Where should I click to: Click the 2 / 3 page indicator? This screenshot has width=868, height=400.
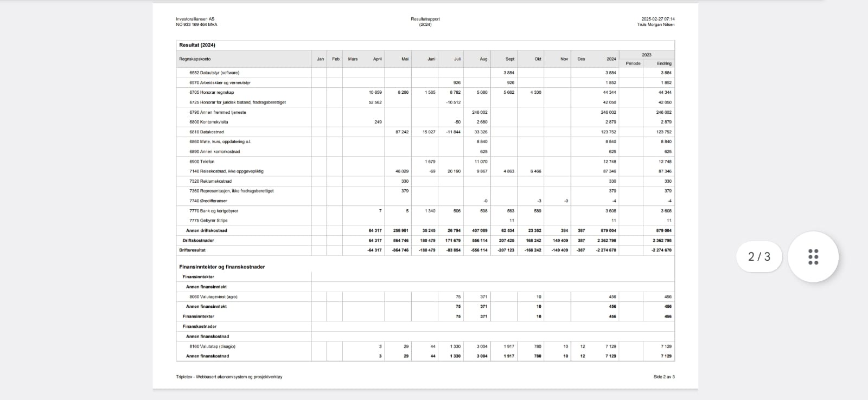(x=759, y=256)
